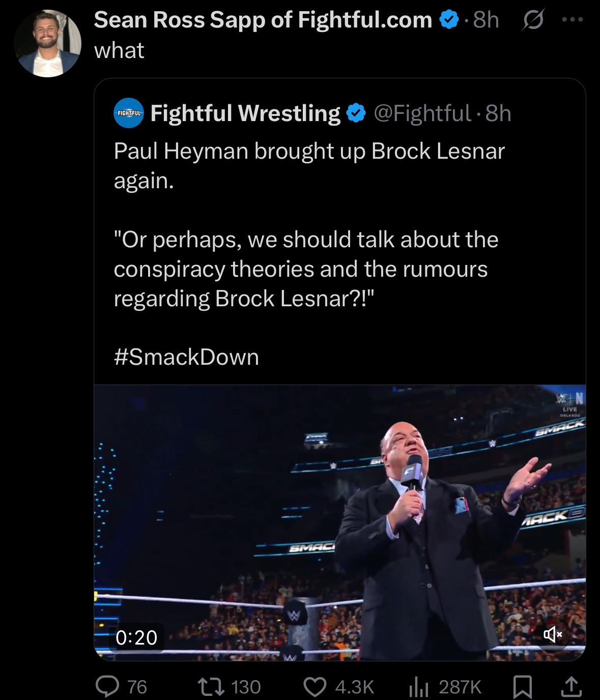The width and height of the screenshot is (600, 700).
Task: Open the @Fightful handle link
Action: pyautogui.click(x=422, y=113)
